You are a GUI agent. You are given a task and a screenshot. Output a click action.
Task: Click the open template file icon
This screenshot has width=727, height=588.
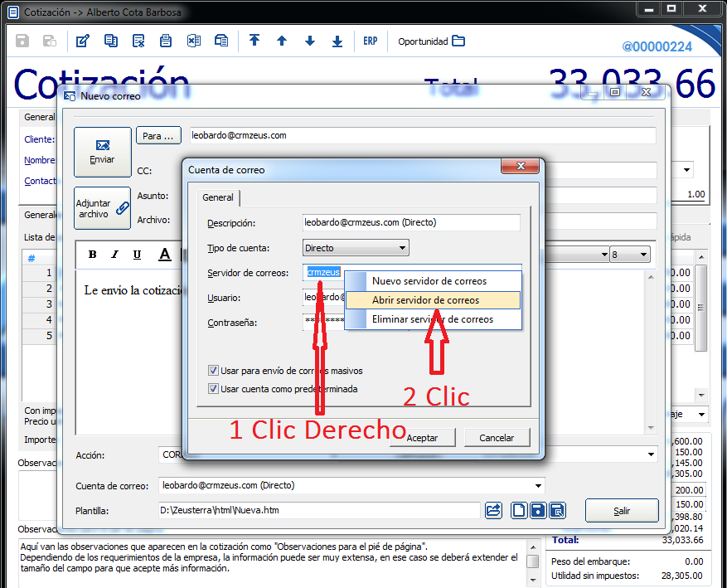493,510
